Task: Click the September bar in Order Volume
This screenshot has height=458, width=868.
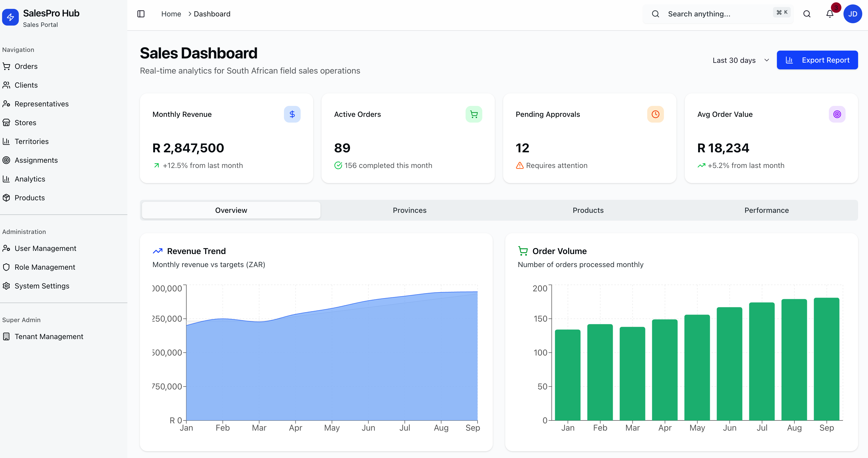Action: point(826,359)
